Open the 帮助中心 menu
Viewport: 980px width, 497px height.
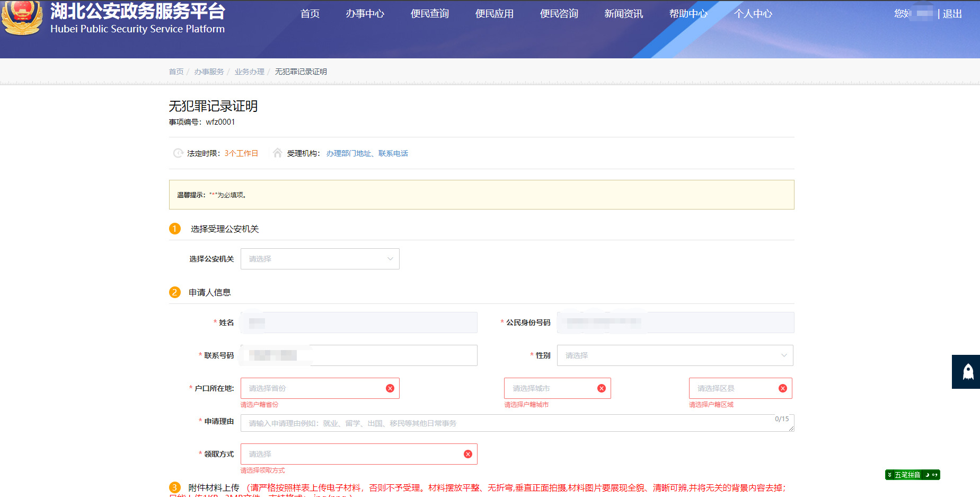coord(688,14)
